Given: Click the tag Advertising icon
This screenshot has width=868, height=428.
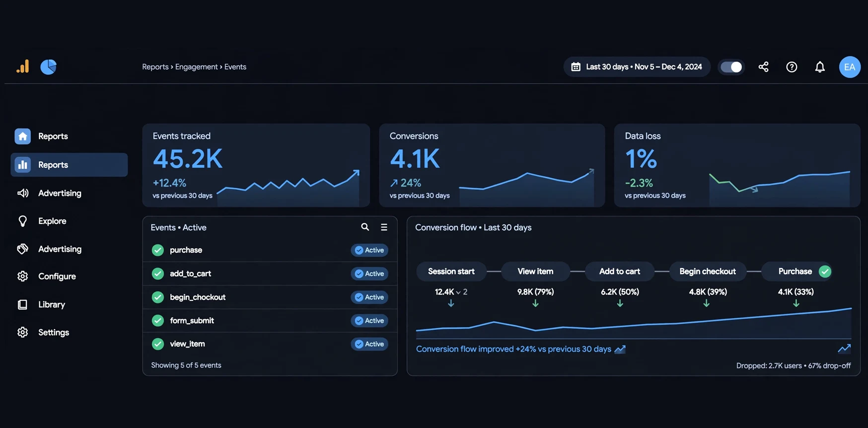Looking at the screenshot, I should pos(22,249).
